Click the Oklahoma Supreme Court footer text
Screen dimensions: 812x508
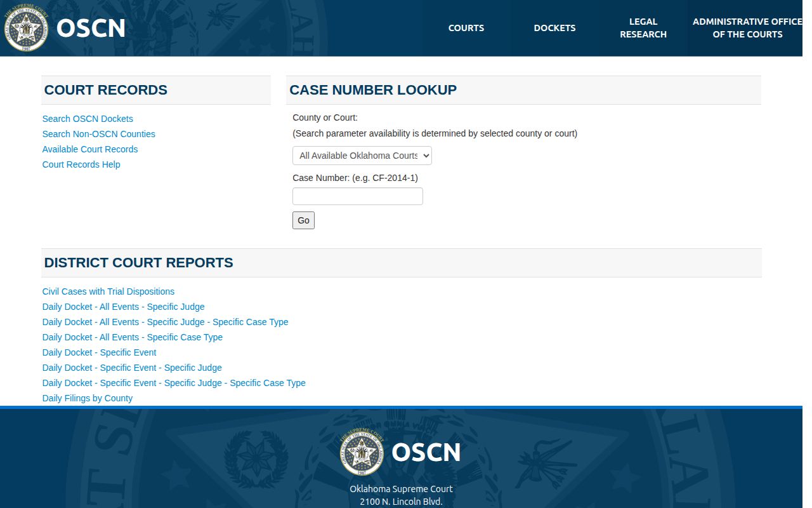pyautogui.click(x=401, y=489)
